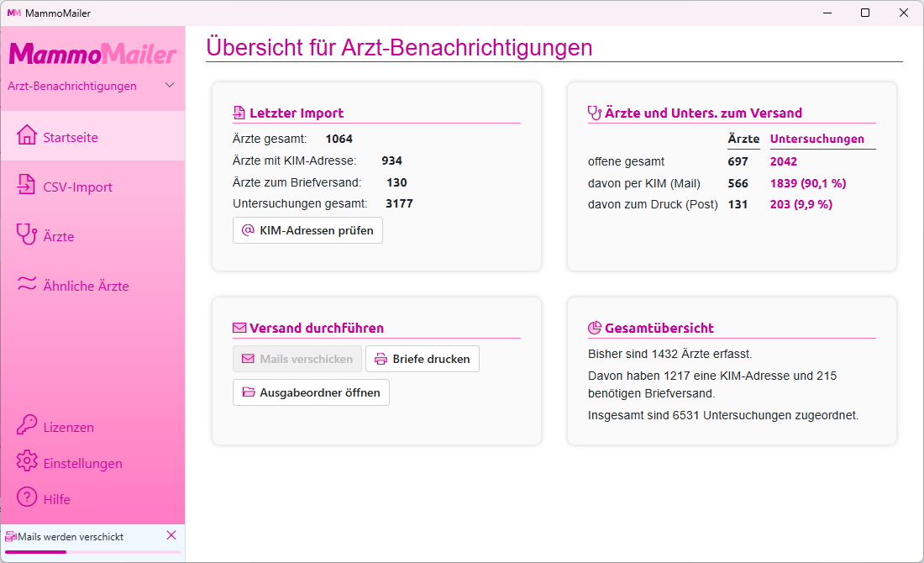Click the Untersuchungen column header

816,139
